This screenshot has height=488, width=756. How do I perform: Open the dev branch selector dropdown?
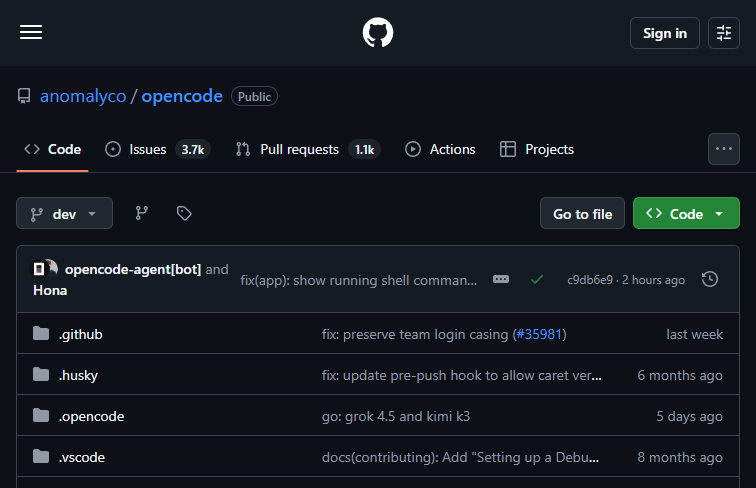click(x=65, y=213)
